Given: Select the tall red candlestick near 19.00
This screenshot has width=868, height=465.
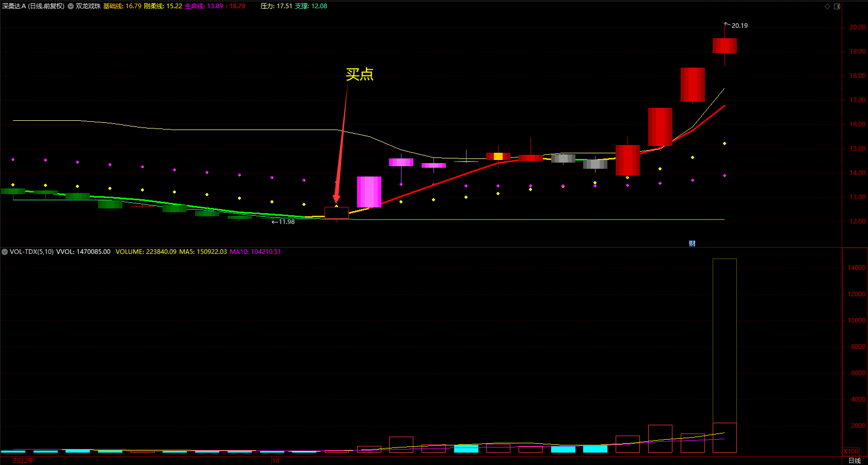Looking at the screenshot, I should click(x=725, y=45).
